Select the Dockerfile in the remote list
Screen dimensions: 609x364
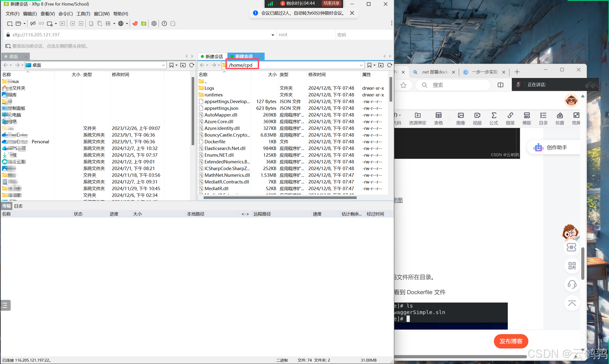(x=215, y=142)
